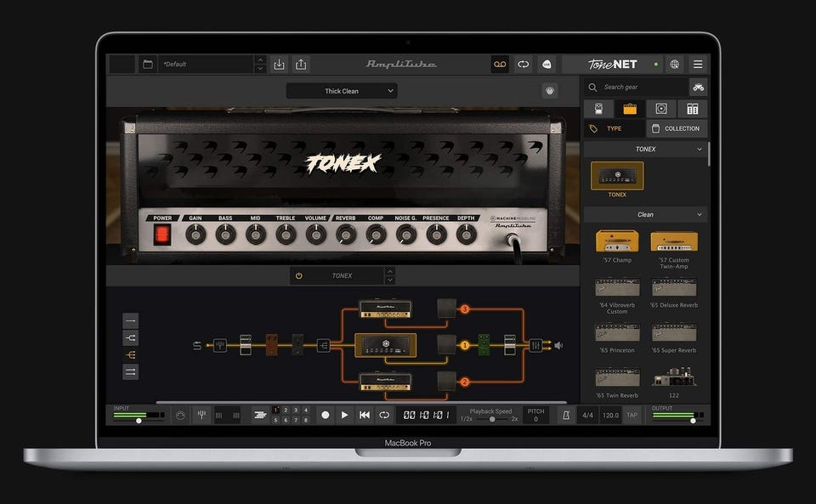Collapse the TONEX section in gear browser
Image resolution: width=816 pixels, height=504 pixels.
pyautogui.click(x=700, y=150)
